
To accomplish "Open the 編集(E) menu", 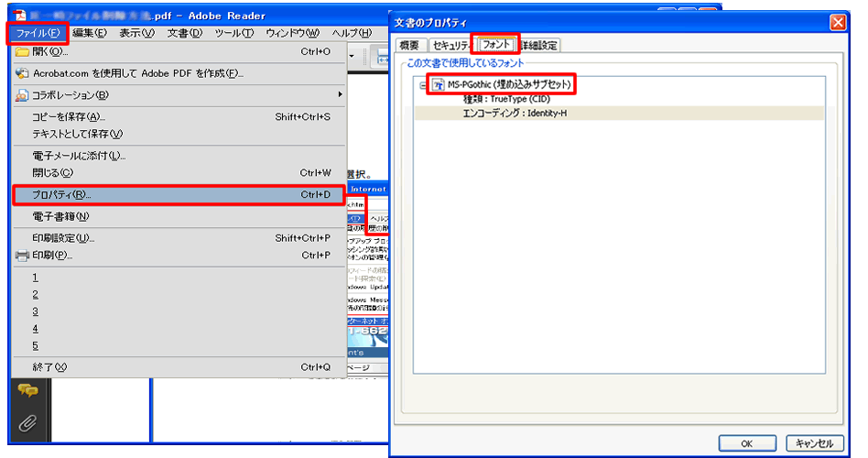I will coord(89,33).
